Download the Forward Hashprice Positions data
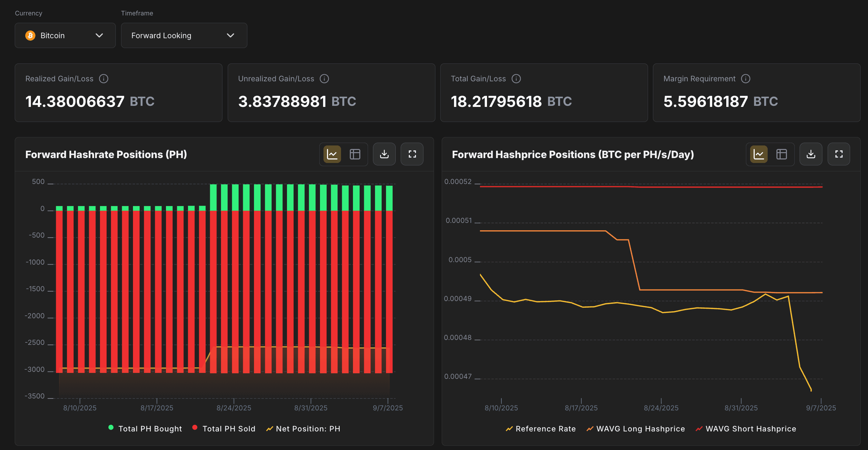Viewport: 868px width, 450px height. point(811,154)
